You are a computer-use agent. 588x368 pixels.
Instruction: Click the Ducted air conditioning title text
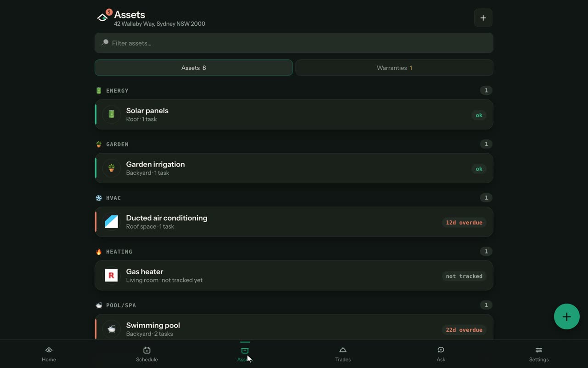[x=167, y=218]
